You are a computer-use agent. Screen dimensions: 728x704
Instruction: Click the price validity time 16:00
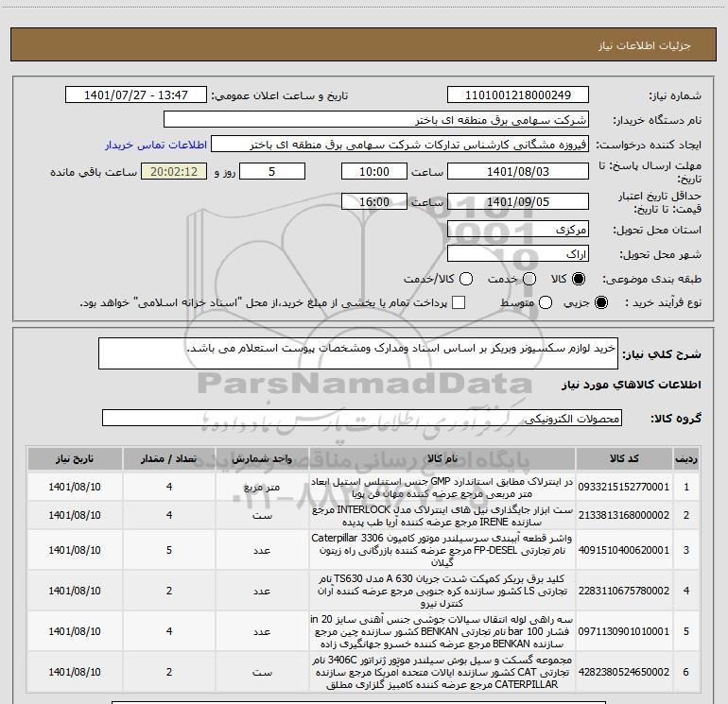(x=374, y=201)
